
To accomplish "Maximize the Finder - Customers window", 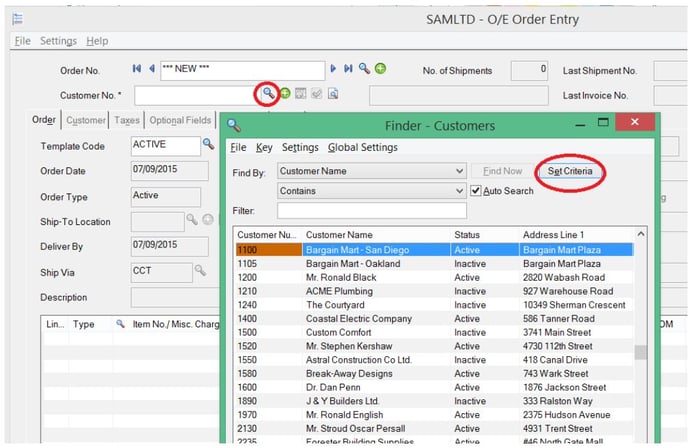I will (603, 122).
